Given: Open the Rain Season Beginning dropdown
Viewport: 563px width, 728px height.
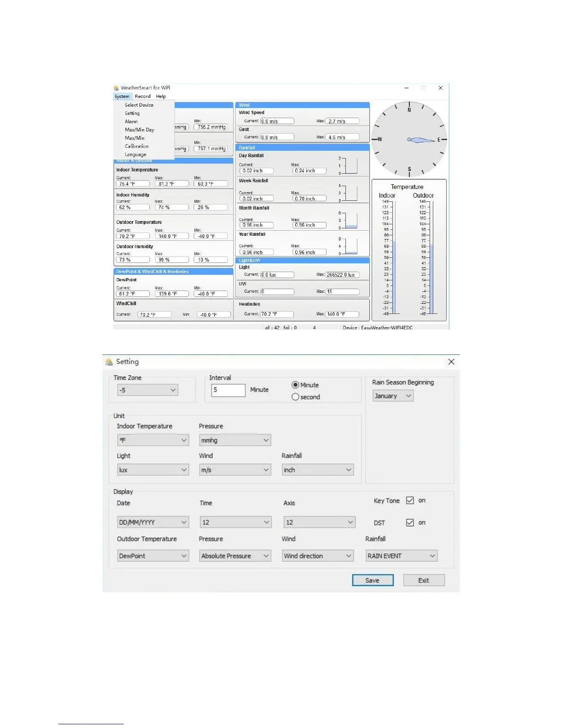Looking at the screenshot, I should pyautogui.click(x=393, y=396).
